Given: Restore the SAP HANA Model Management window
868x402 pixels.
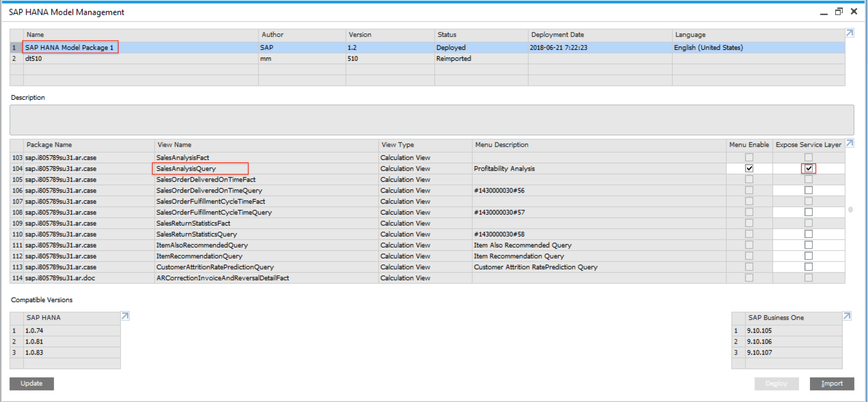Looking at the screenshot, I should 839,12.
